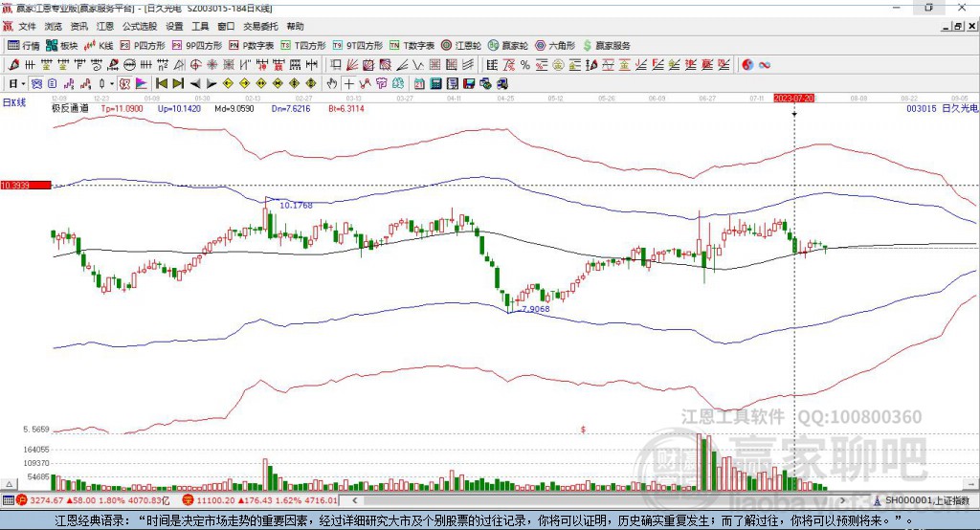
Task: Click the red 10.3939 price label
Action: tap(26, 185)
